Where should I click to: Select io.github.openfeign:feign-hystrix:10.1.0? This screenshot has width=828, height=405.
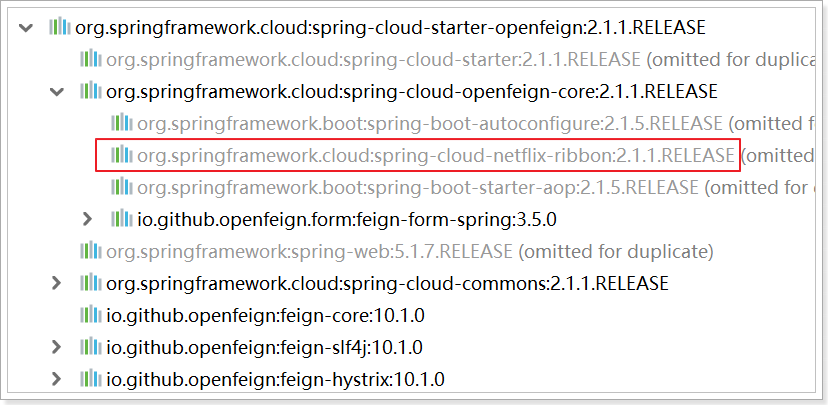[x=275, y=379]
